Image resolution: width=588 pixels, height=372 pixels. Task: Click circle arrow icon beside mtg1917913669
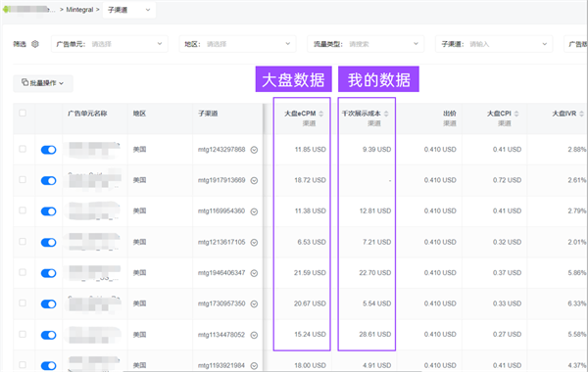[x=254, y=180]
